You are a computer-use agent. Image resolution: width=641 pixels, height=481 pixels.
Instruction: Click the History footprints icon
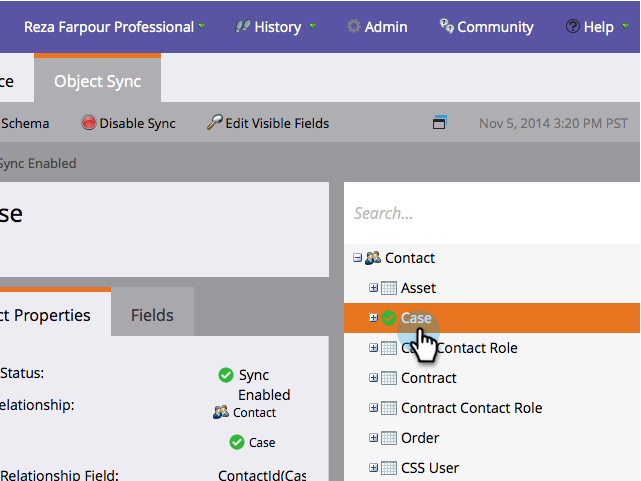[x=242, y=27]
